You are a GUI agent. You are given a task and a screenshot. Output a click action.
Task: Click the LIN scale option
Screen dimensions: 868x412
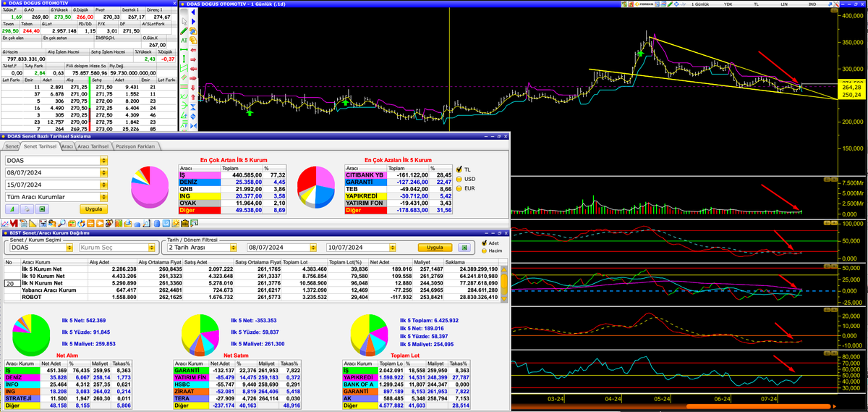[x=784, y=4]
